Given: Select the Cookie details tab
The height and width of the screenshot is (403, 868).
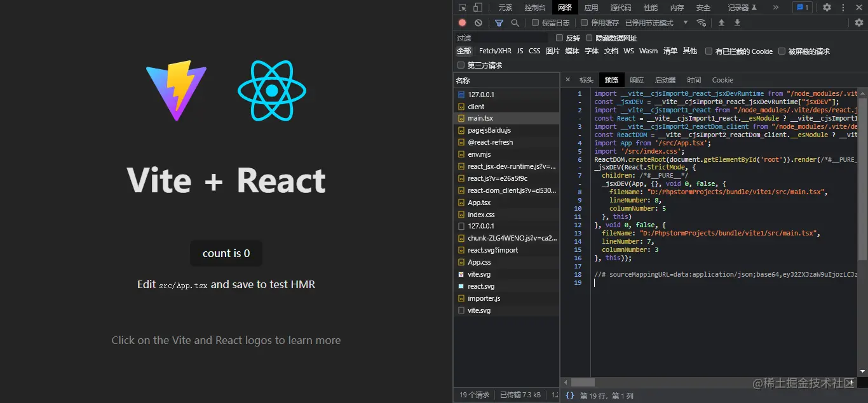Looking at the screenshot, I should pos(722,80).
